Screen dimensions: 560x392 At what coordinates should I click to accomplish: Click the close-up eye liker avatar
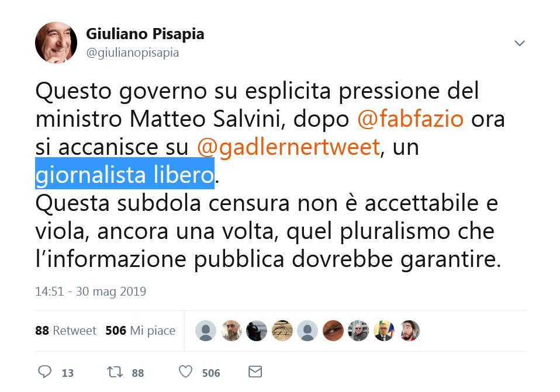coord(333,331)
